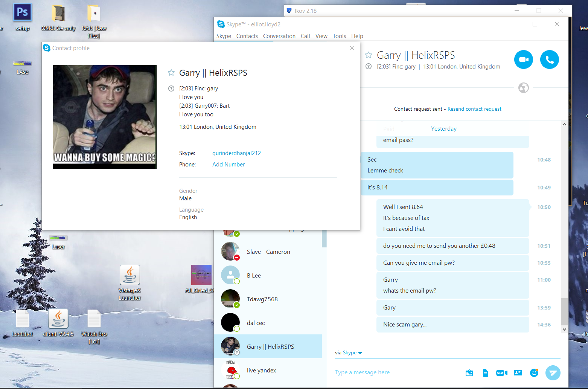Send a video message icon

502,373
